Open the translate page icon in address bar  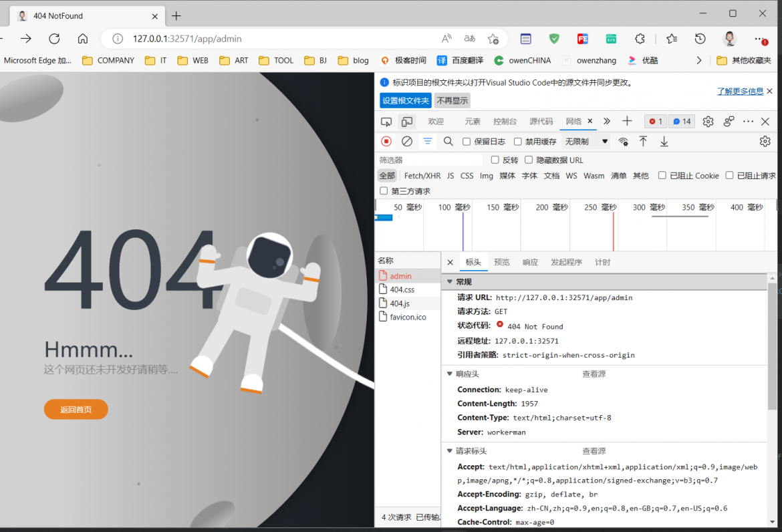pos(469,38)
